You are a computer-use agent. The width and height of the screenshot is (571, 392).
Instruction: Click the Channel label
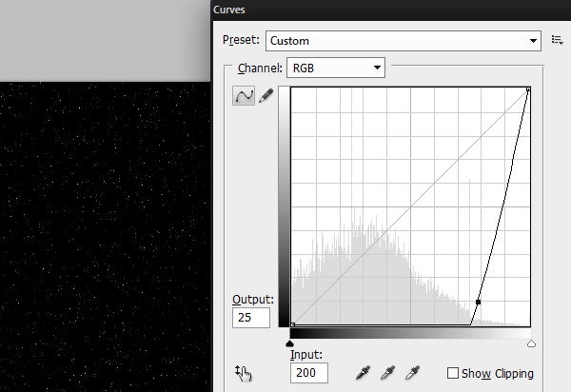click(x=260, y=69)
